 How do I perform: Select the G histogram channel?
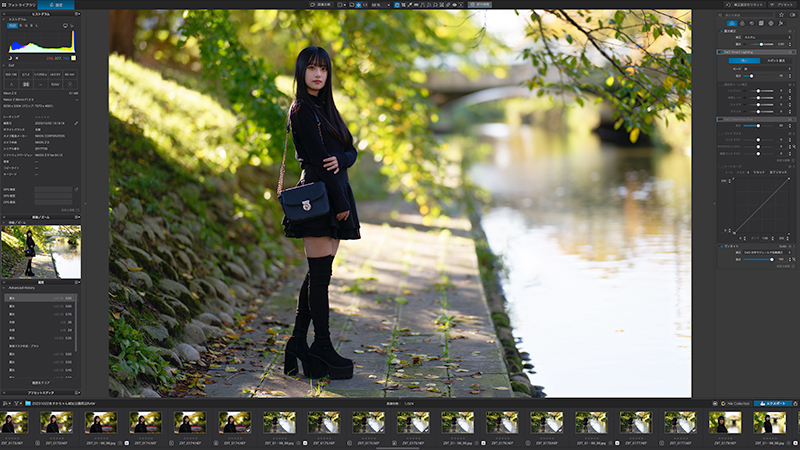click(26, 26)
